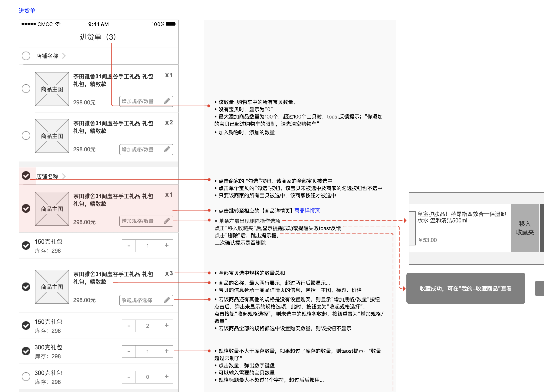
Task: Increase quantity of 150克礼包 showing 2
Action: click(167, 326)
